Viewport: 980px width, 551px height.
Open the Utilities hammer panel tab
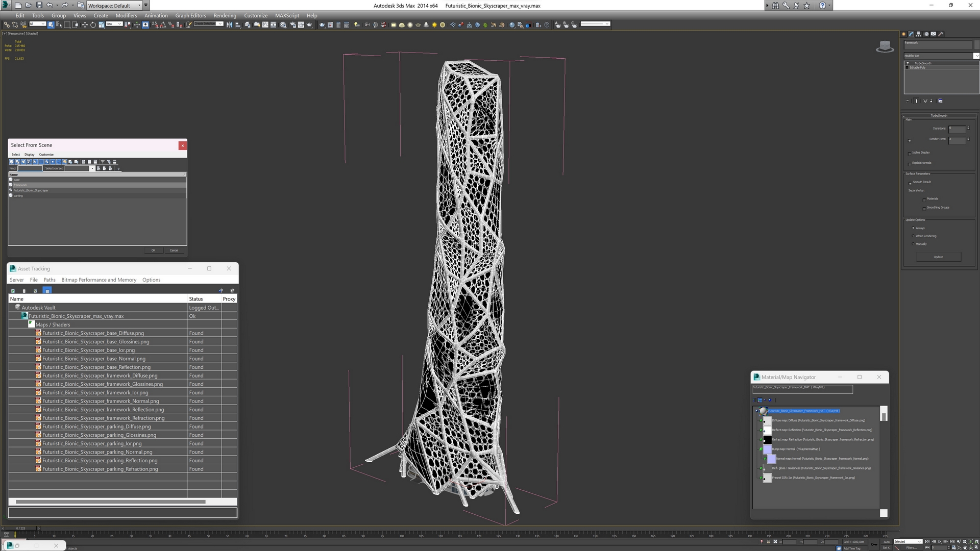click(941, 34)
